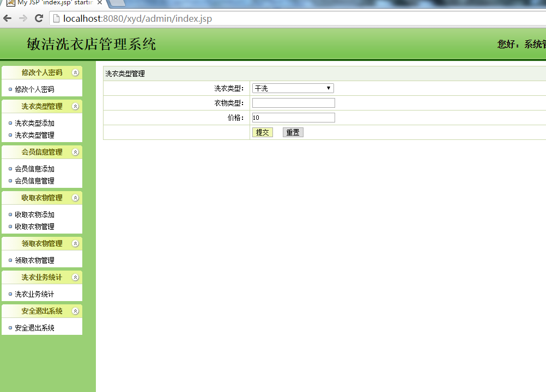The width and height of the screenshot is (546, 392).
Task: Open the 洗衣类型添加 link
Action: tap(34, 123)
